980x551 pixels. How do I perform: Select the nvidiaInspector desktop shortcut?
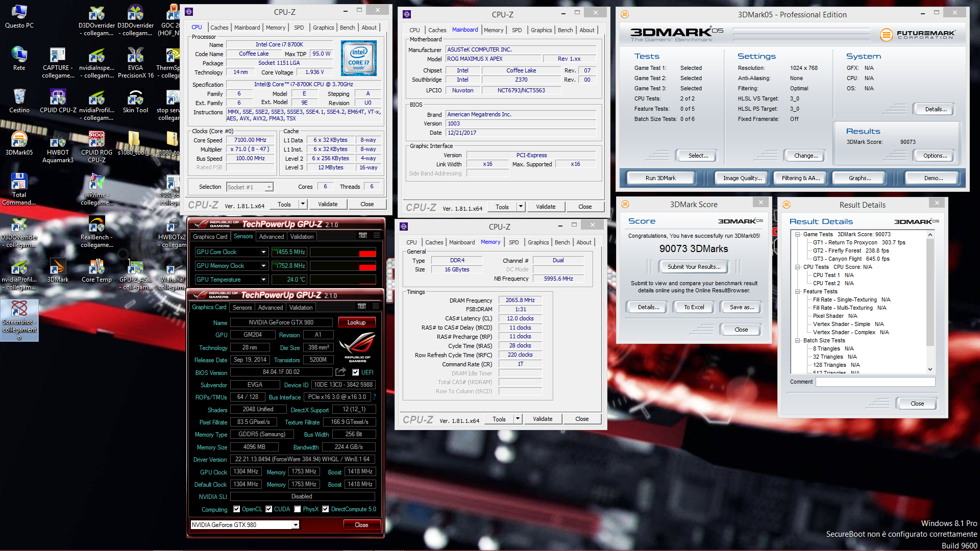(x=96, y=62)
